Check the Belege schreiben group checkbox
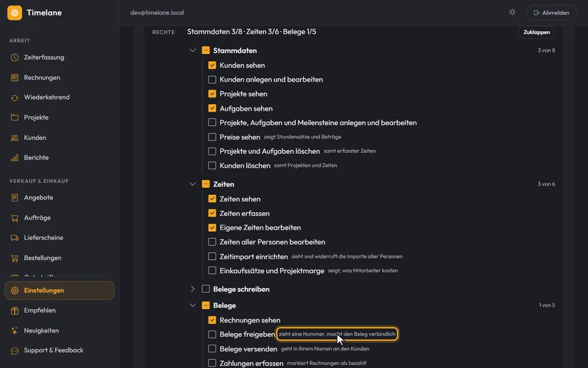Image resolution: width=588 pixels, height=368 pixels. click(206, 289)
